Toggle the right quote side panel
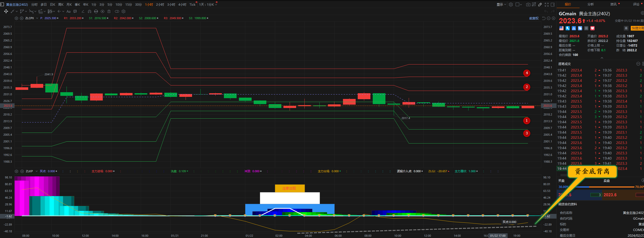 click(553, 4)
